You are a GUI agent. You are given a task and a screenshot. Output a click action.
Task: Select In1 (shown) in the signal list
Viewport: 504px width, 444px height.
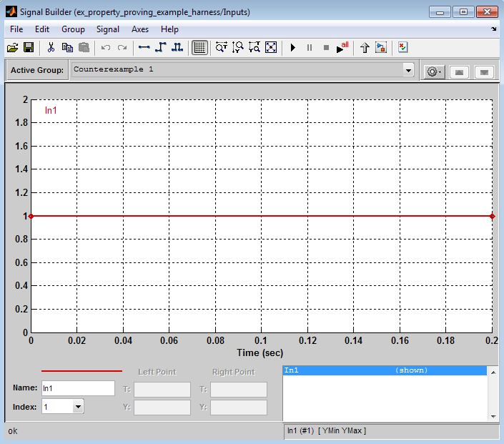coord(385,370)
